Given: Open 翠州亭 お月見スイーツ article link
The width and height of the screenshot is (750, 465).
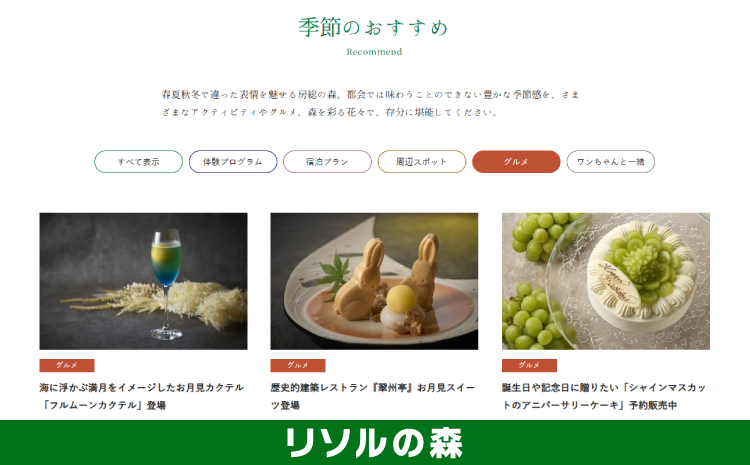Looking at the screenshot, I should (373, 396).
